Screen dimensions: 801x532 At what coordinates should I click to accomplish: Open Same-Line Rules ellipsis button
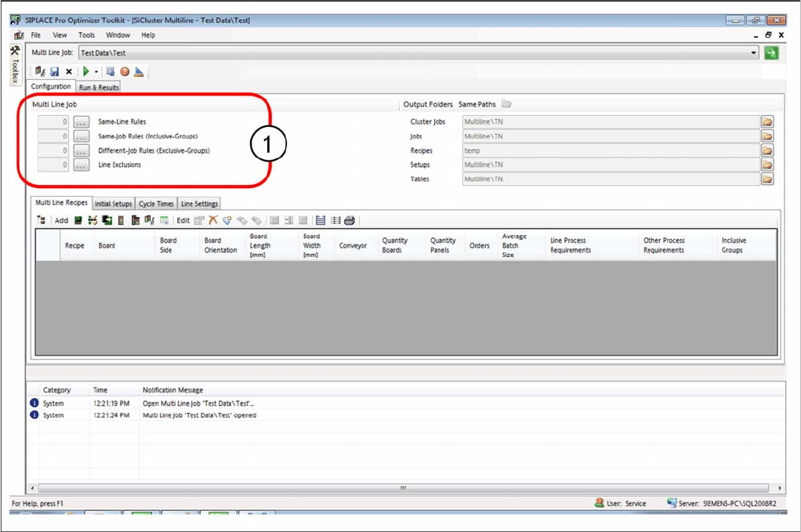pyautogui.click(x=82, y=122)
